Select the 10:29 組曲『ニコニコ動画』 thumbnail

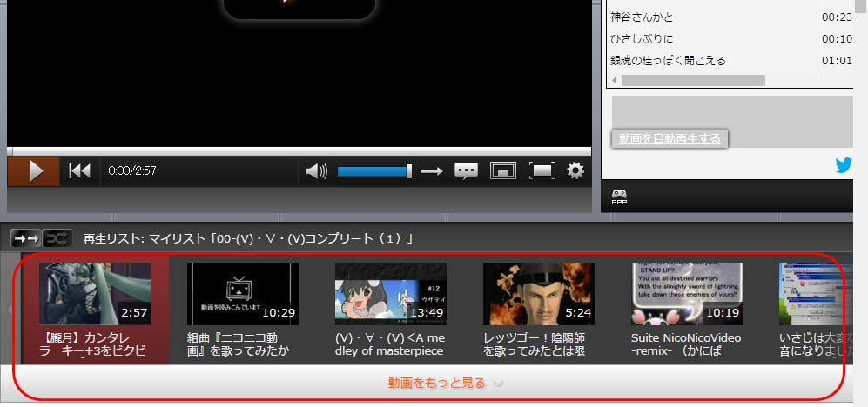tap(242, 294)
